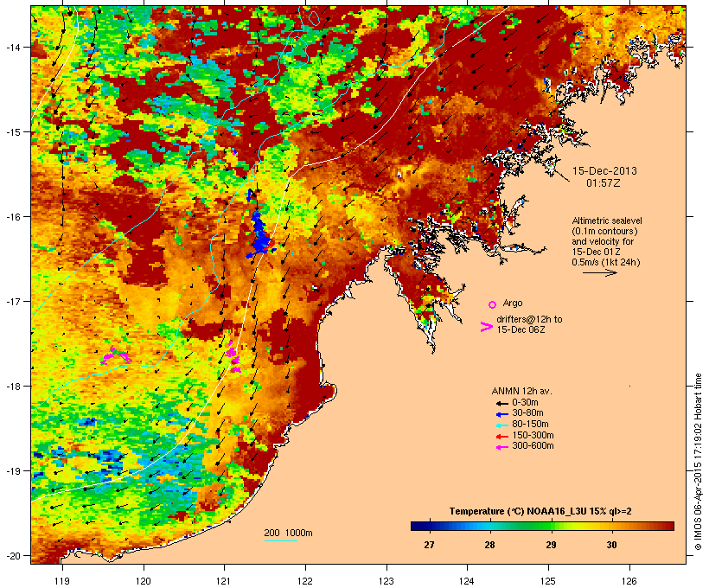Click the blue 30-80m legend arrow

(x=502, y=414)
